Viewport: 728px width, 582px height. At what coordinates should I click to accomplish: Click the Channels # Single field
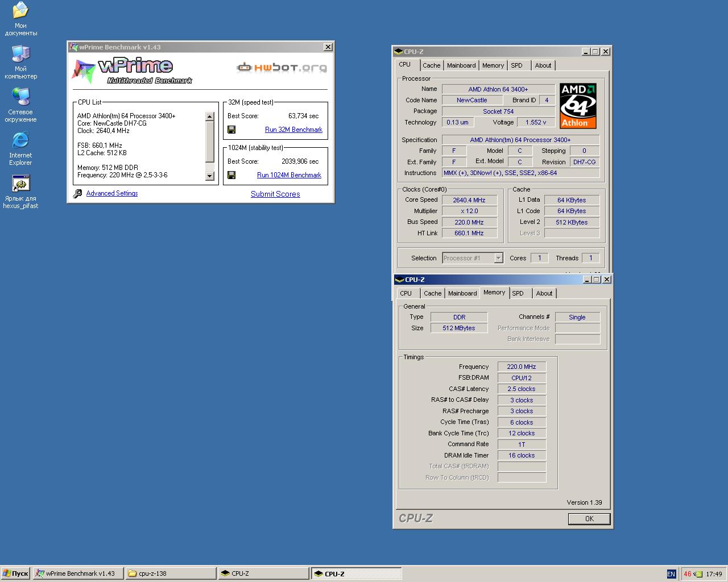point(577,317)
